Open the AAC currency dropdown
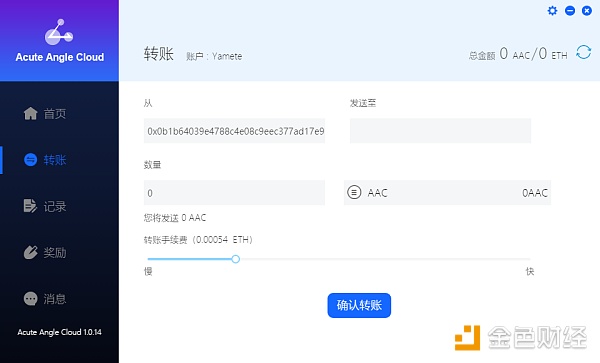This screenshot has height=363, width=600. click(x=447, y=192)
